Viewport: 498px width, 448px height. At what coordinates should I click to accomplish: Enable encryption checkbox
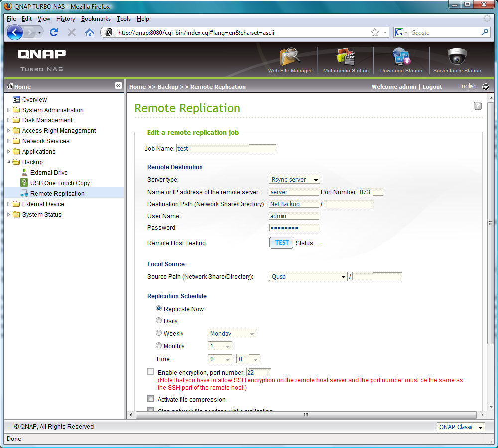click(x=150, y=372)
